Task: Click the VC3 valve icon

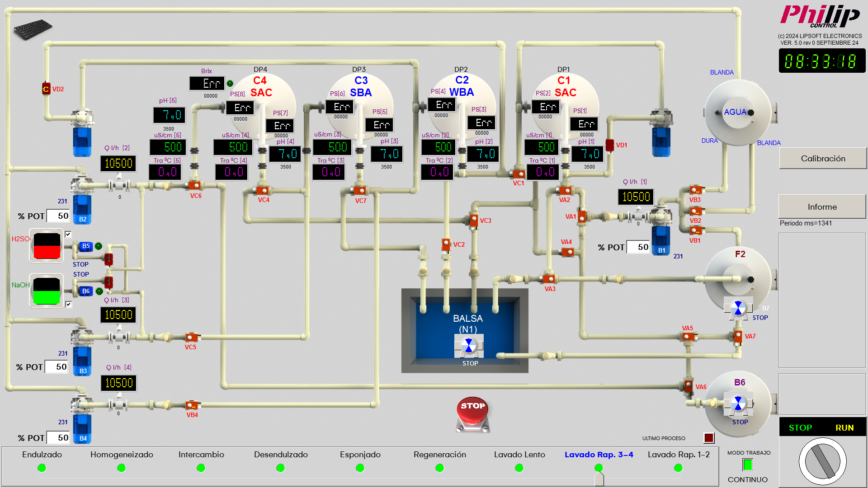Action: [x=474, y=220]
